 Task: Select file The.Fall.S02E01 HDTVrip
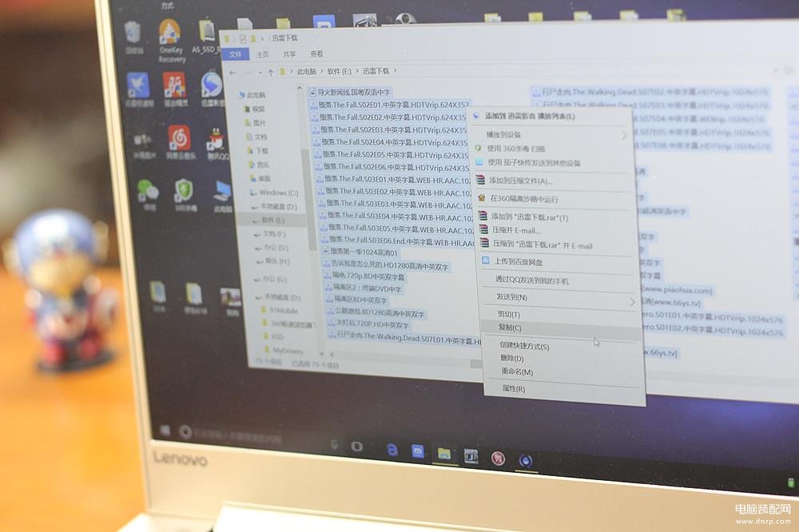pos(389,105)
